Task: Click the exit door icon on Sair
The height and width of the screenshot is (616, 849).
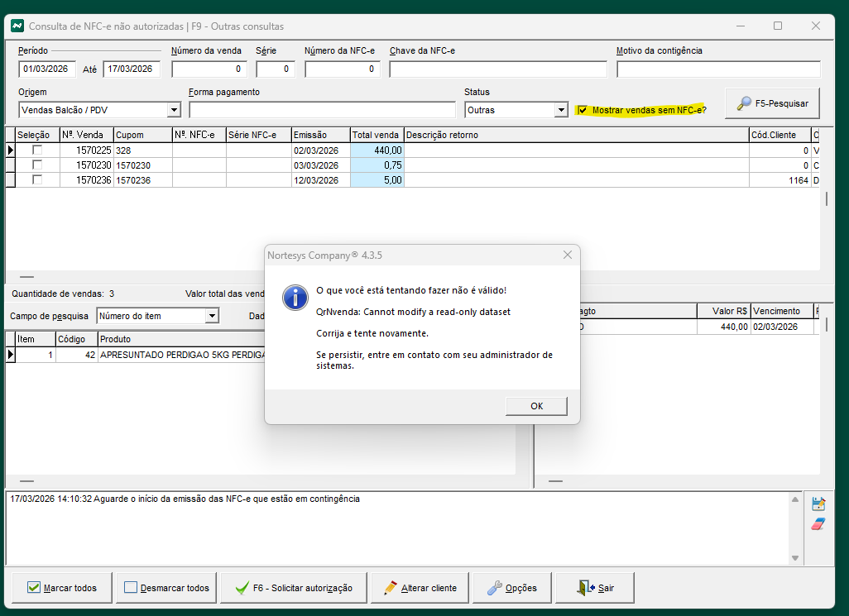Action: click(x=586, y=588)
